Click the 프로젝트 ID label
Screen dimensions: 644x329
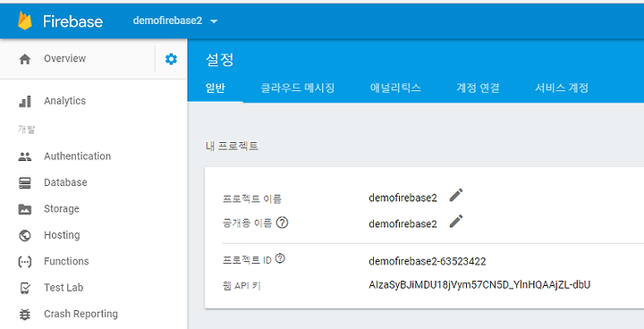tap(247, 260)
